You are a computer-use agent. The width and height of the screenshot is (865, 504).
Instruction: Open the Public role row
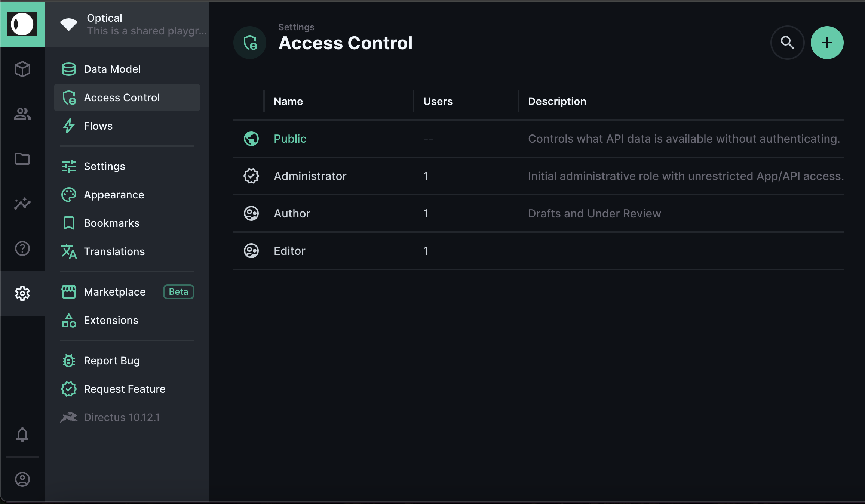(x=539, y=139)
